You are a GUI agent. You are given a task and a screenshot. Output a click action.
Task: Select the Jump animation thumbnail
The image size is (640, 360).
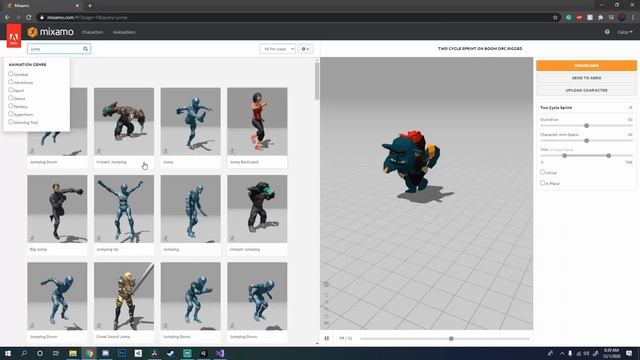tap(191, 121)
